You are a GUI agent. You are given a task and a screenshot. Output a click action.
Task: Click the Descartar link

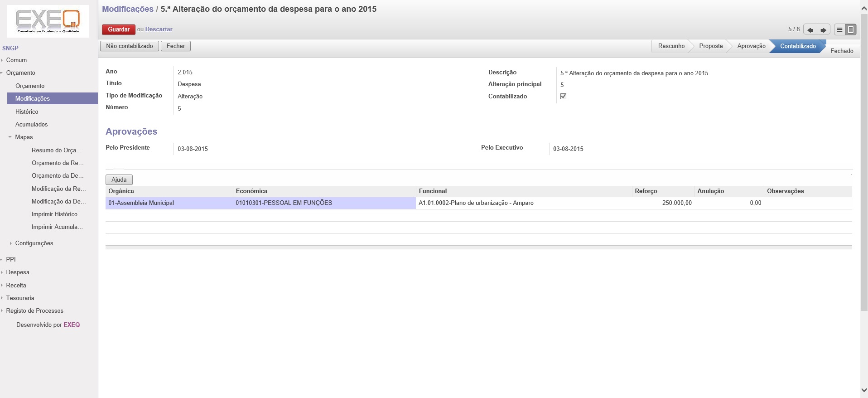pyautogui.click(x=159, y=29)
